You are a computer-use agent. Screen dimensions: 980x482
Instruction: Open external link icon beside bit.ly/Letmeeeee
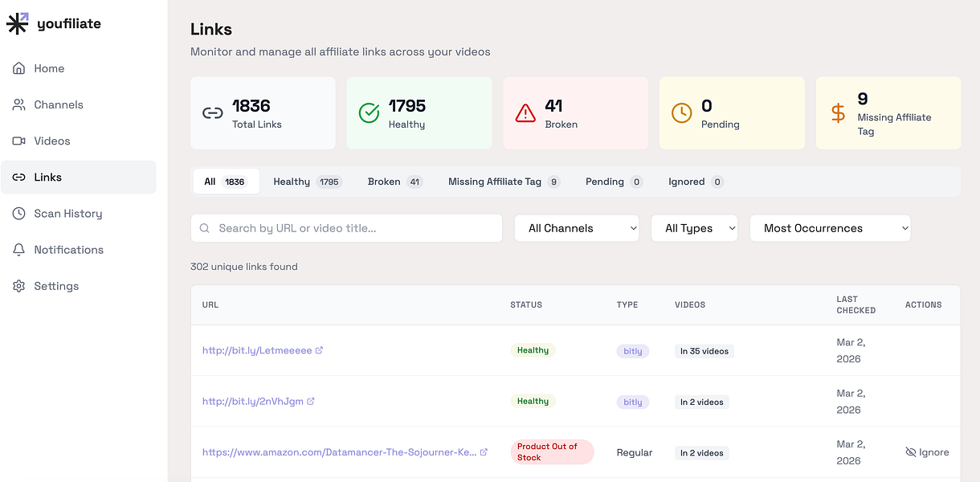point(320,350)
